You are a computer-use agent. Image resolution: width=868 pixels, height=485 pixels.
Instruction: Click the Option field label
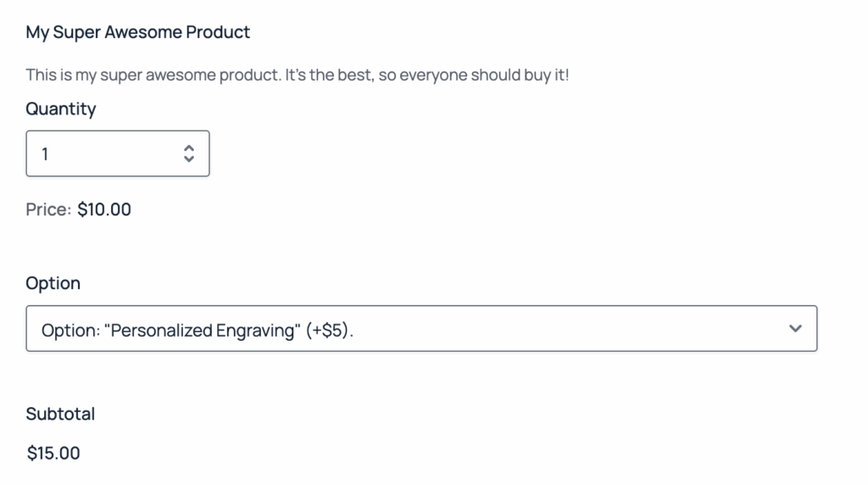pyautogui.click(x=53, y=283)
